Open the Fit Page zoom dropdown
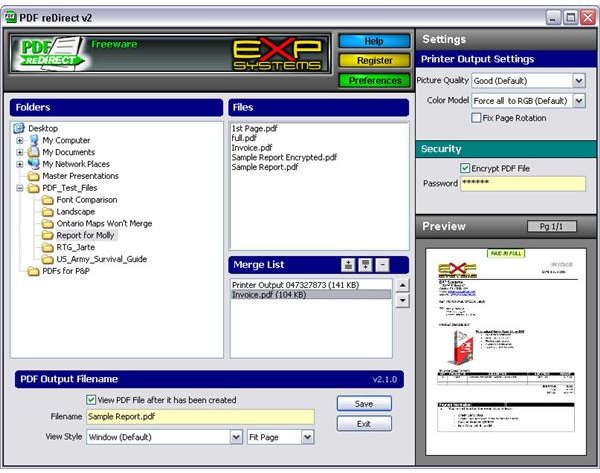Image resolution: width=600 pixels, height=473 pixels. pyautogui.click(x=307, y=437)
